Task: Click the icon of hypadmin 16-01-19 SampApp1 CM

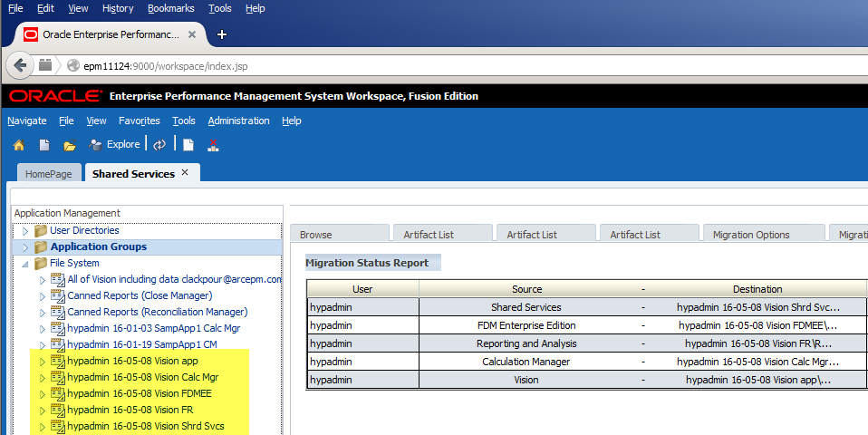Action: [x=58, y=344]
